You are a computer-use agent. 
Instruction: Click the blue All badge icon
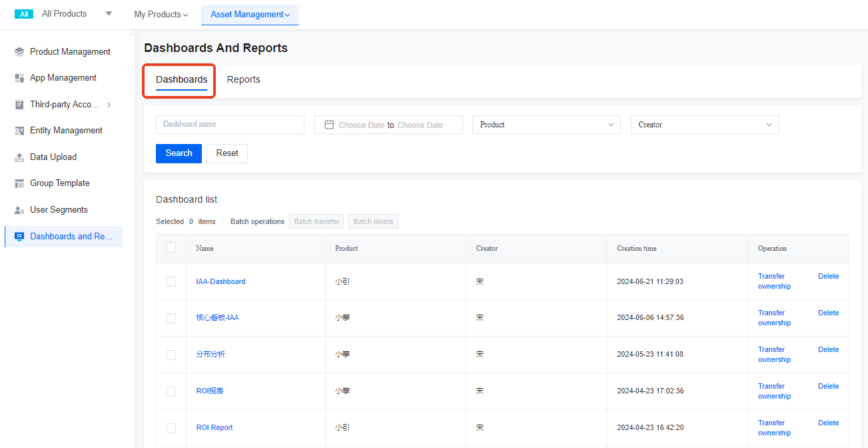coord(24,14)
